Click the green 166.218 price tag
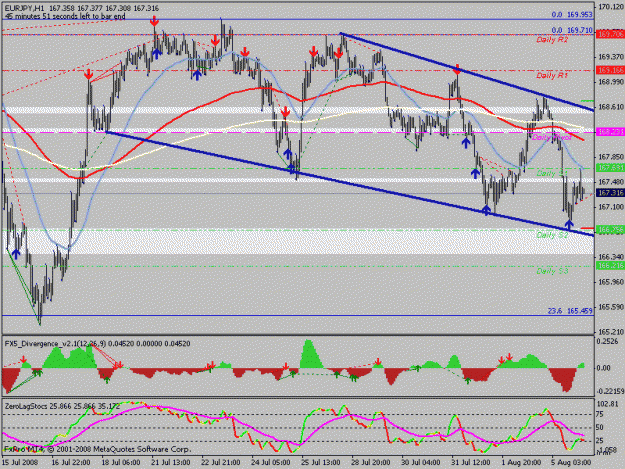The image size is (625, 469). (x=610, y=265)
